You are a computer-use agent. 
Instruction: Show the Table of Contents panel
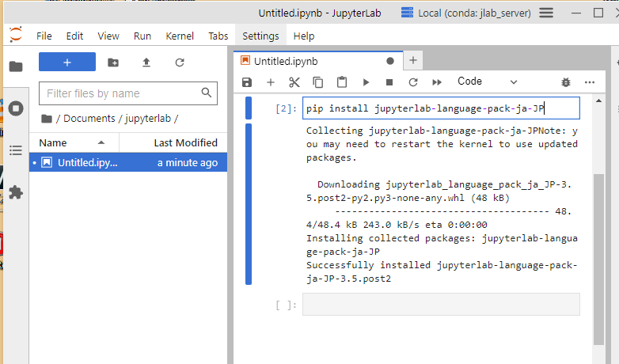coord(16,150)
